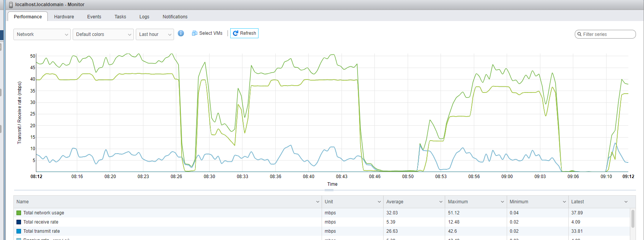Click the minimum value 0.04

tap(514, 213)
